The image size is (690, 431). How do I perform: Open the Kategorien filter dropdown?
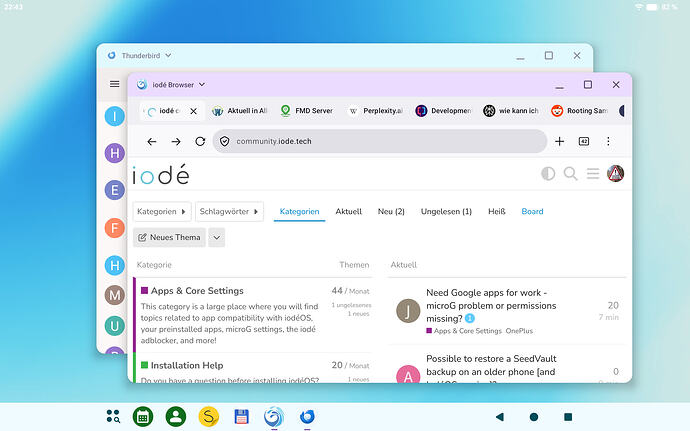[162, 212]
